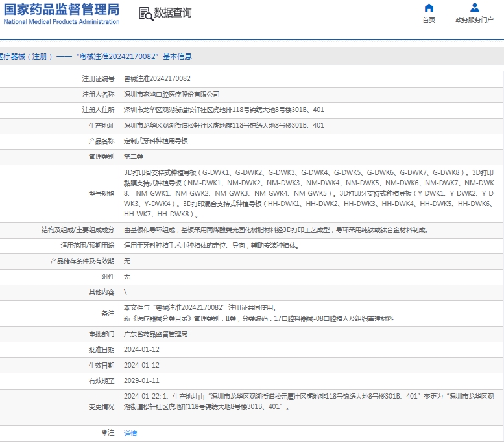Click the 产品储存条件及有效期 label

pos(82,261)
